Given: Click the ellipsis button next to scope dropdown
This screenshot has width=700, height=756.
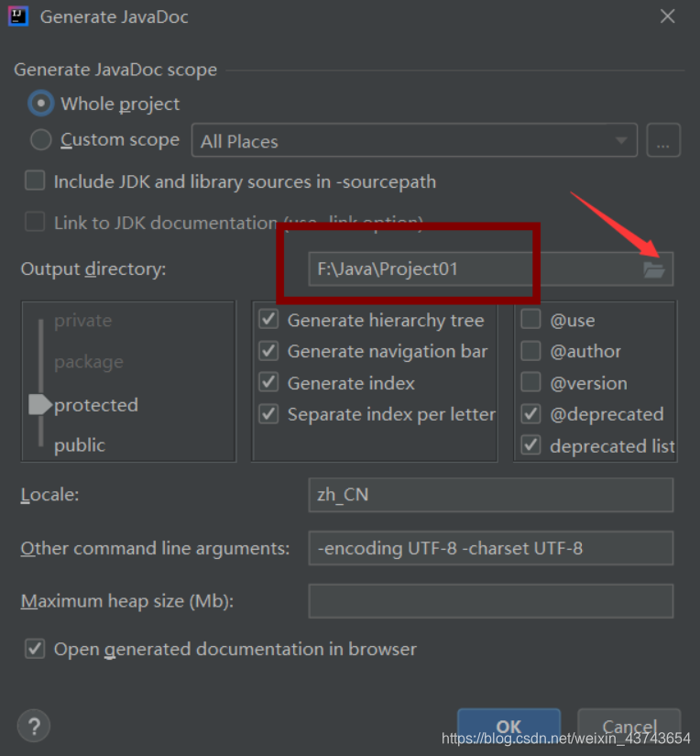Looking at the screenshot, I should pyautogui.click(x=663, y=140).
